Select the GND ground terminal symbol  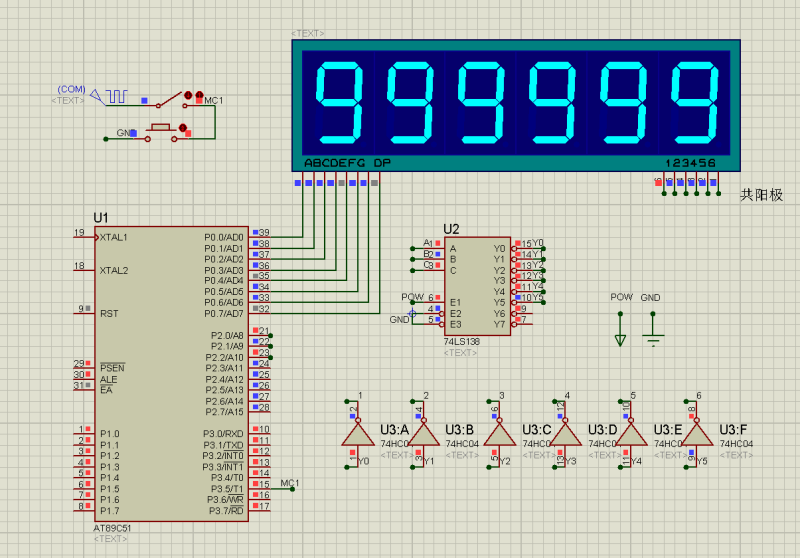pyautogui.click(x=653, y=329)
